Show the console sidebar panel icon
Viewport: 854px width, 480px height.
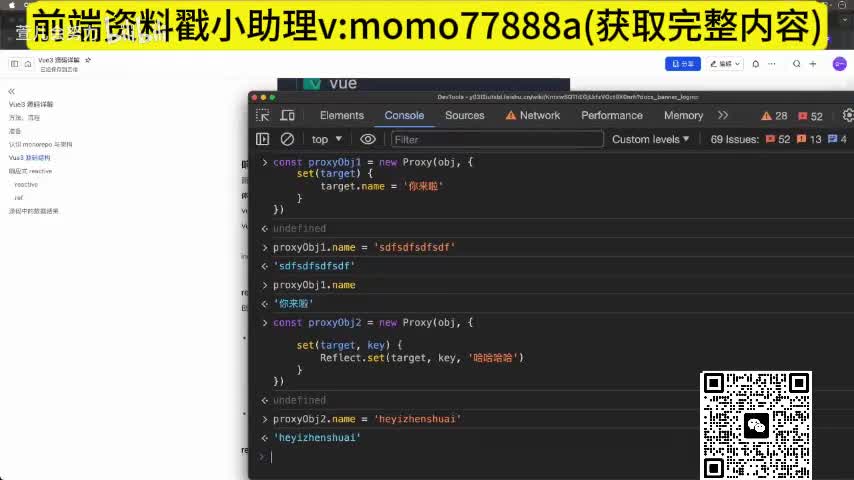(263, 139)
